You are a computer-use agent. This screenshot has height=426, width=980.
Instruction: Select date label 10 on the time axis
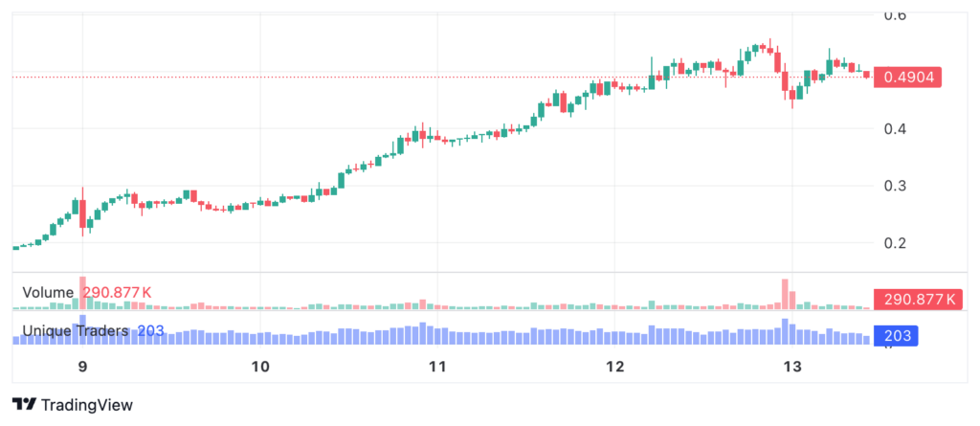[x=260, y=366]
